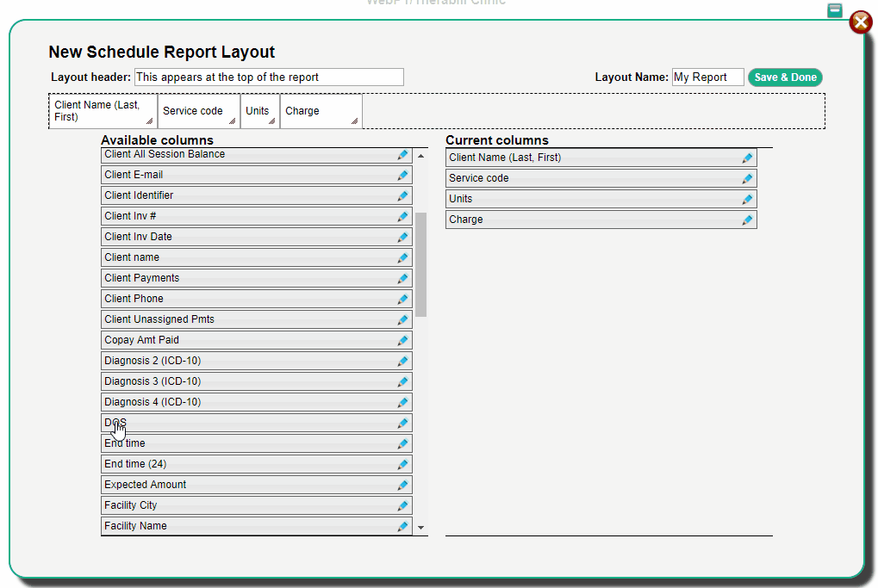Click the pencil icon for Client E-mail
The height and width of the screenshot is (588, 878).
(402, 176)
